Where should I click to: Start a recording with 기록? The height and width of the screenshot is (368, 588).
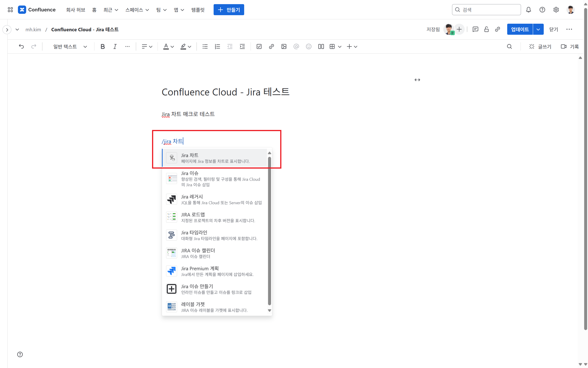click(x=570, y=46)
